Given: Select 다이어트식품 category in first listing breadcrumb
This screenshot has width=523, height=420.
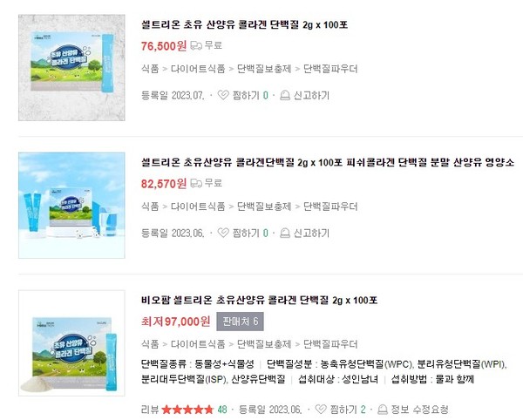Looking at the screenshot, I should (198, 69).
